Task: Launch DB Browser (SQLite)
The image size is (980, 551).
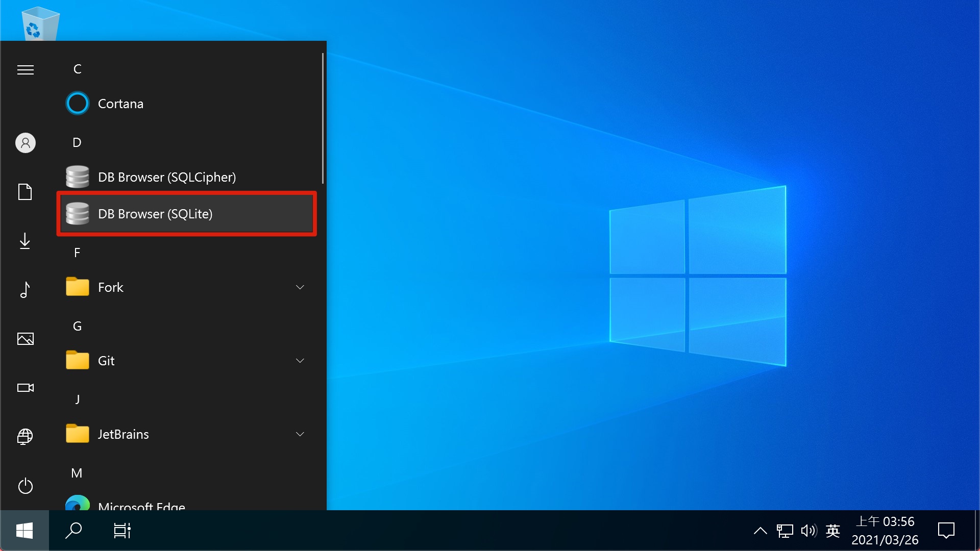Action: pyautogui.click(x=187, y=214)
